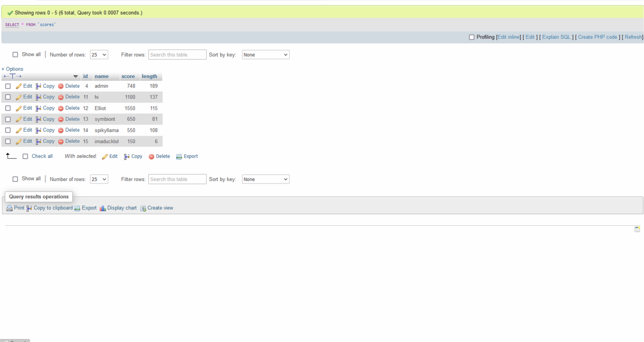644x342 pixels.
Task: Open upper Sort by key dropdown
Action: pyautogui.click(x=265, y=55)
